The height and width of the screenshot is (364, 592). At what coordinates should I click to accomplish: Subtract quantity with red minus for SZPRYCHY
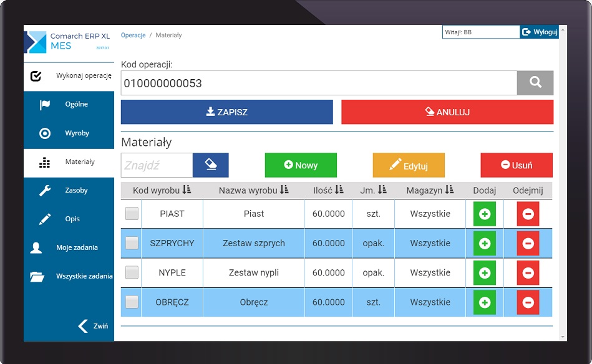528,243
